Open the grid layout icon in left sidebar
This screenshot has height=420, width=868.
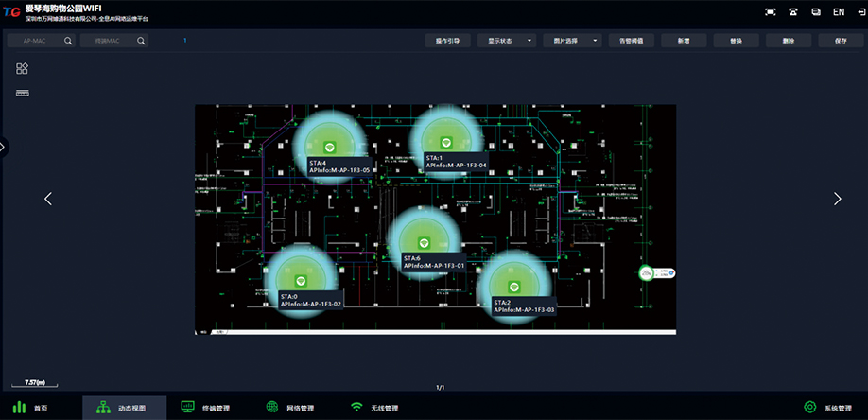tap(23, 69)
